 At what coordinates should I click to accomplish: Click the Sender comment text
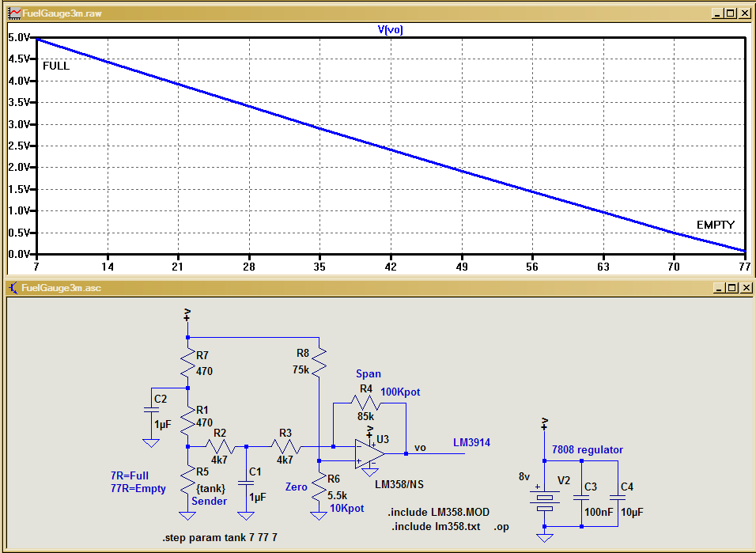pos(210,502)
